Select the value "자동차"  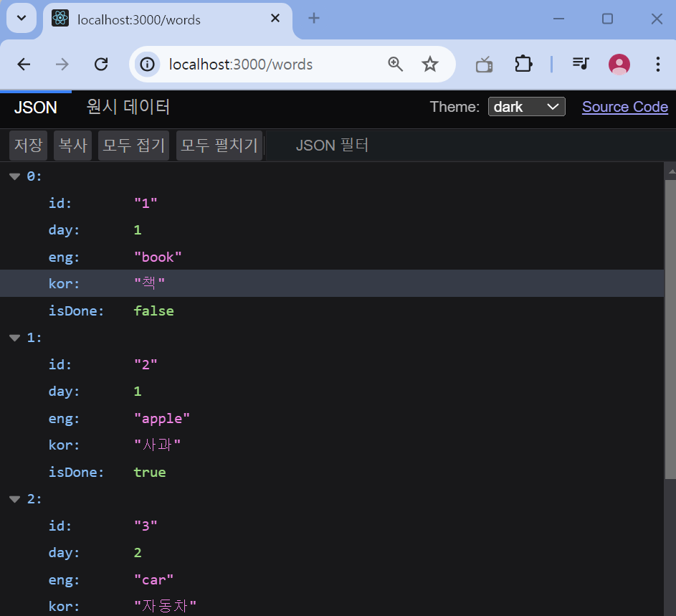tap(165, 606)
